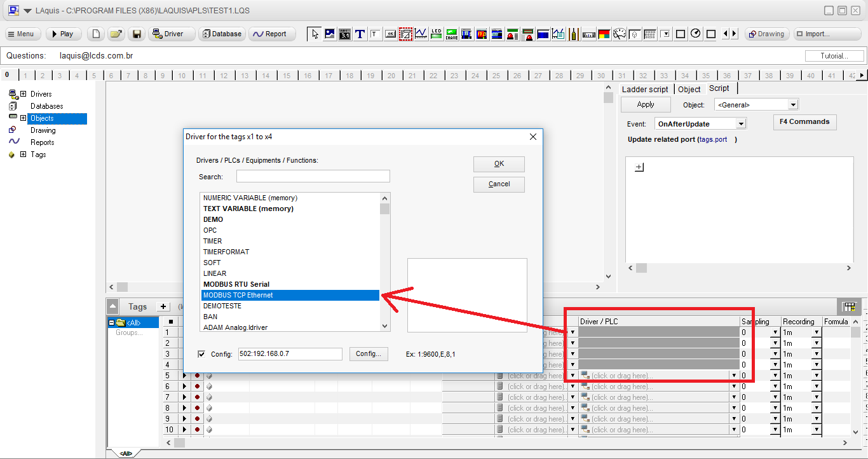Screen dimensions: 868x459
Task: Select the bold T text tool
Action: click(360, 34)
